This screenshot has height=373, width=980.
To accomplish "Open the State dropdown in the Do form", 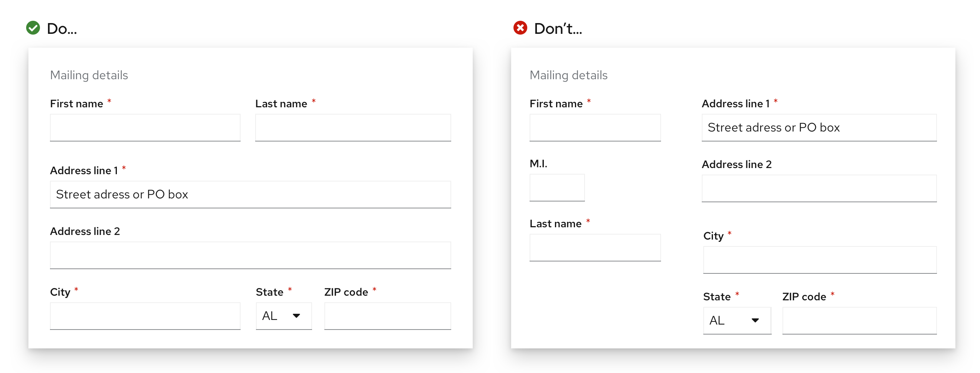I will 284,316.
